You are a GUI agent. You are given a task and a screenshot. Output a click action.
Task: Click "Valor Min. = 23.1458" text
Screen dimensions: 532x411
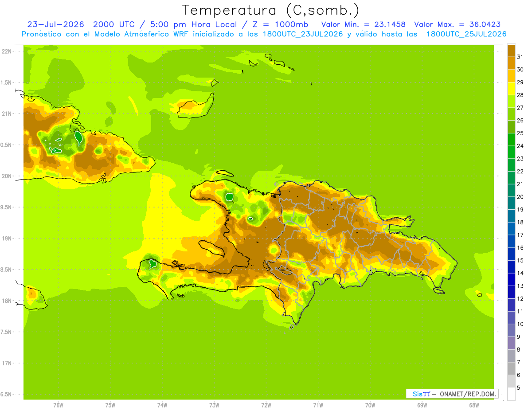point(364,24)
